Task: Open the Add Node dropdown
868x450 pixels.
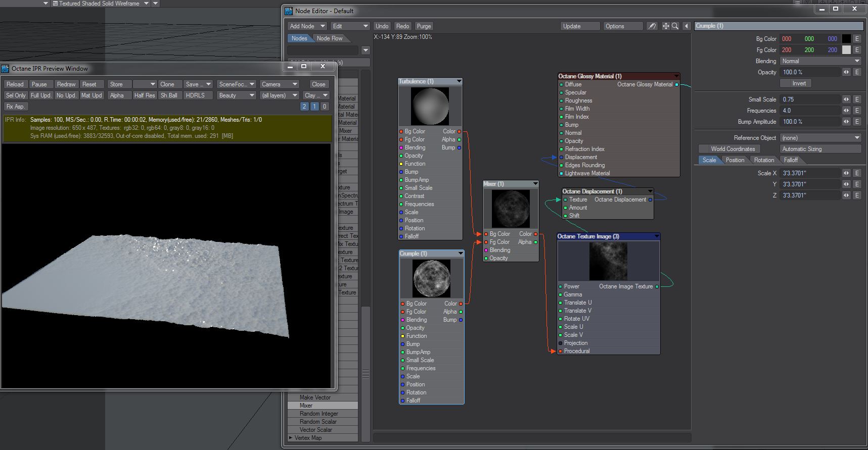Action: [x=307, y=26]
